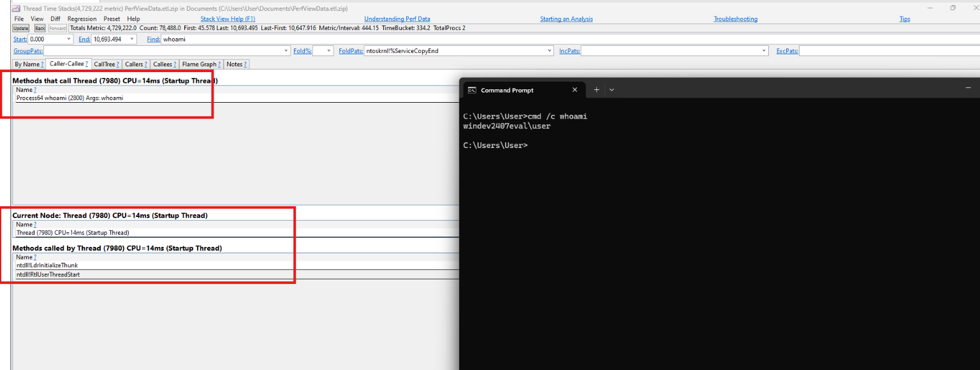
Task: Open the Diff menu
Action: pos(55,19)
